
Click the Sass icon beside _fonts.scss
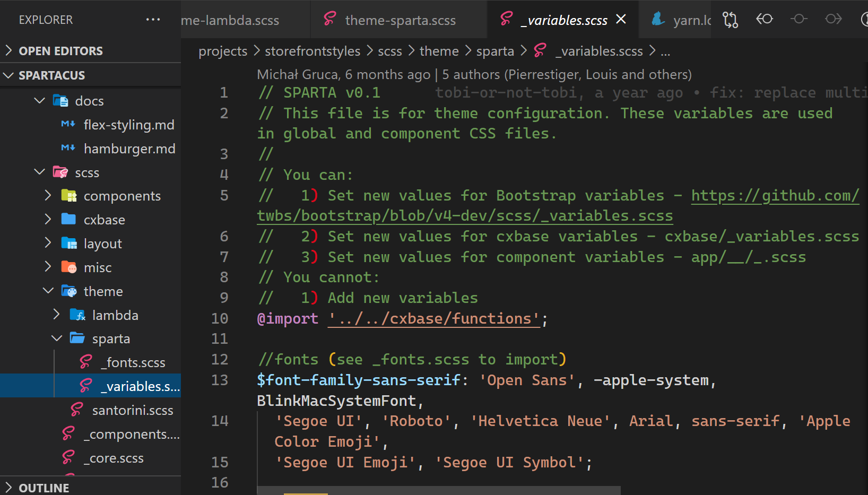[x=86, y=362]
